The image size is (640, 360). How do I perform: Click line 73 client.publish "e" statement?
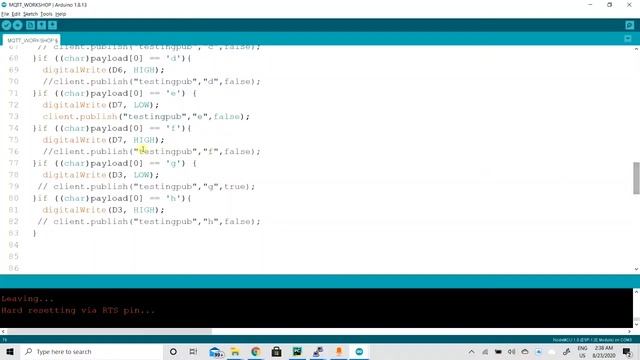coord(146,116)
